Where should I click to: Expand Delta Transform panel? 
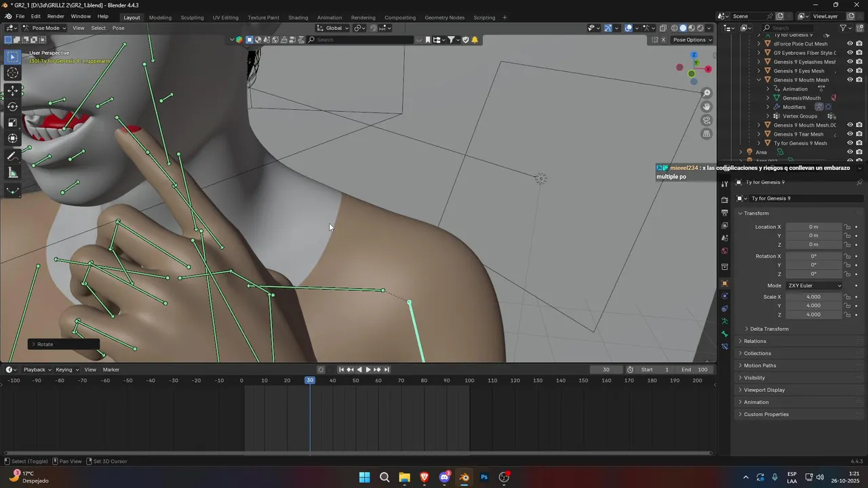[769, 329]
